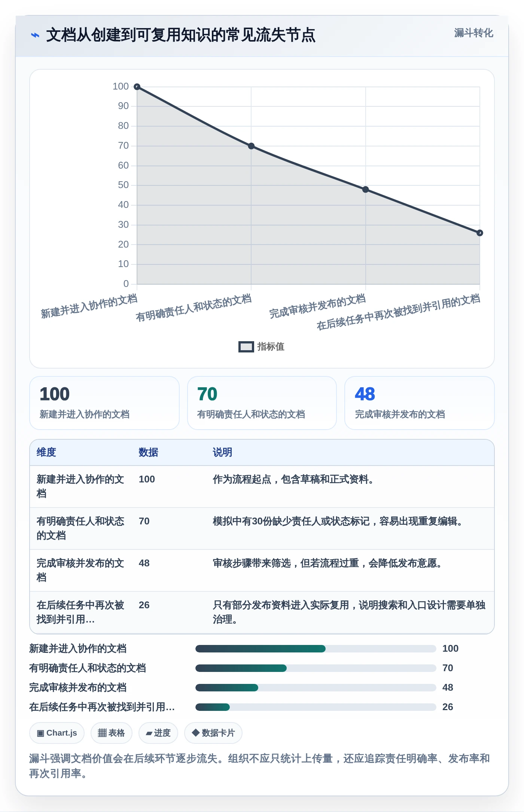Click progress bar for 新建并进入协作的文档
The width and height of the screenshot is (524, 812).
pos(316,649)
